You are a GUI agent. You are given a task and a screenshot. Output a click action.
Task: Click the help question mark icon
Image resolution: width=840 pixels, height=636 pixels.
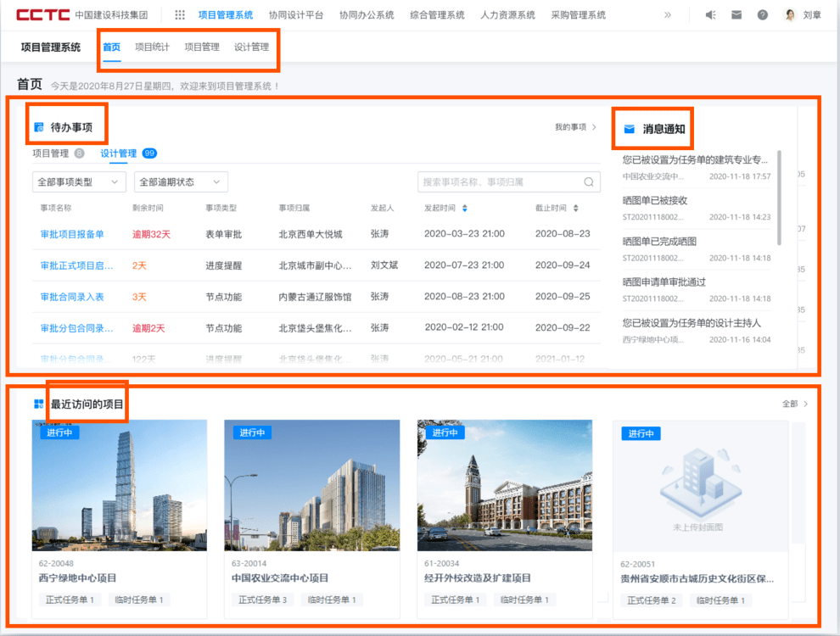pyautogui.click(x=762, y=15)
